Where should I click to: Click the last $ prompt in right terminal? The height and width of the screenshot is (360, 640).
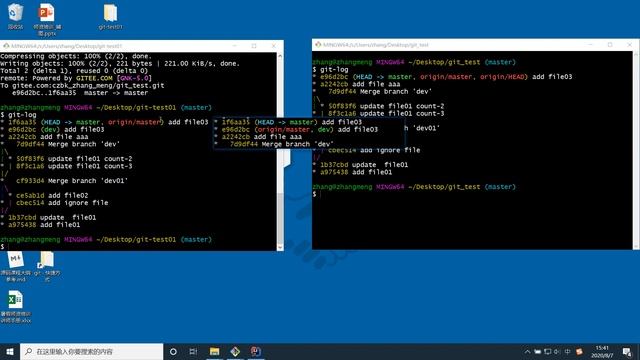[314, 194]
